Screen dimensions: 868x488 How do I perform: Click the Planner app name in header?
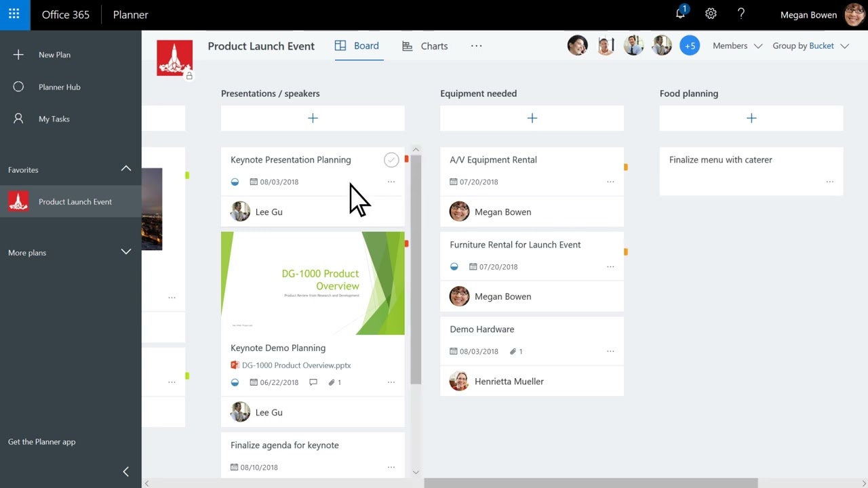point(130,15)
